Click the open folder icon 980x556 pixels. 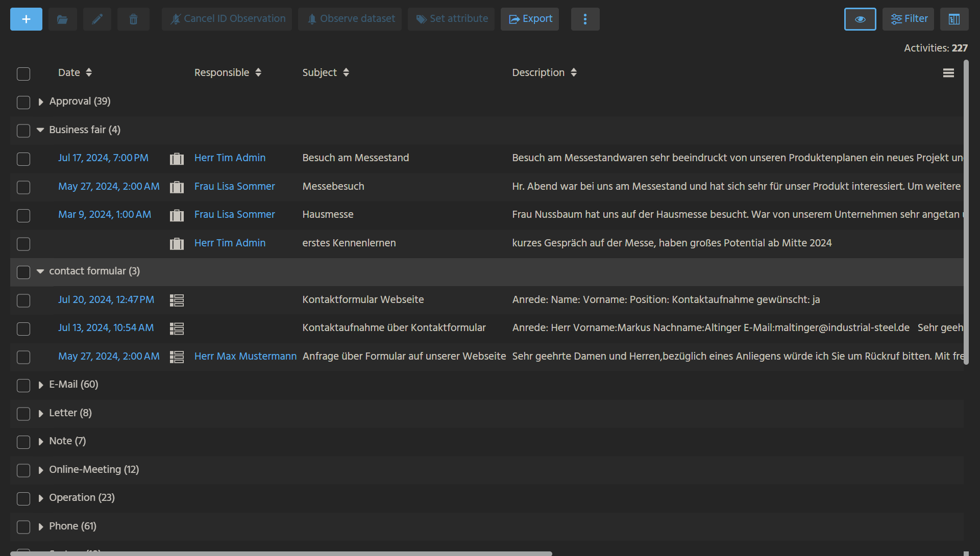tap(62, 19)
